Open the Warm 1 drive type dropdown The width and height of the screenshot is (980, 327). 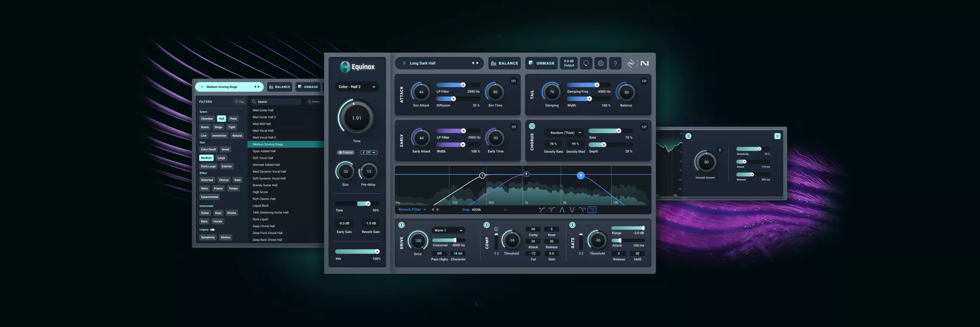[x=448, y=230]
